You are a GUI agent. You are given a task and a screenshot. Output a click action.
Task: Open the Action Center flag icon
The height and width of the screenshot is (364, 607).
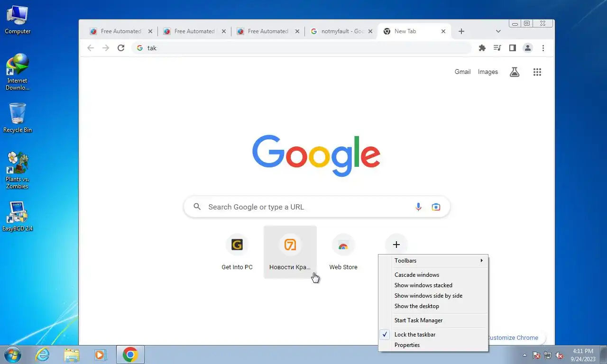[536, 355]
